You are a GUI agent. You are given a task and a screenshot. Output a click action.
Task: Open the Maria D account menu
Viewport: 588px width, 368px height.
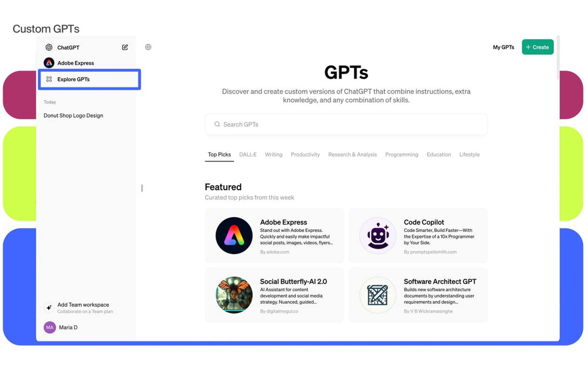pyautogui.click(x=68, y=327)
